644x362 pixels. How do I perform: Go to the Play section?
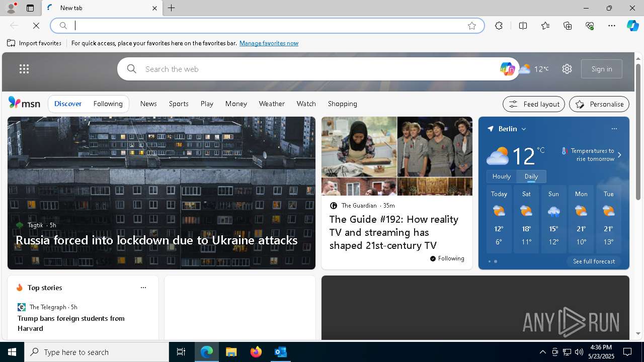207,104
